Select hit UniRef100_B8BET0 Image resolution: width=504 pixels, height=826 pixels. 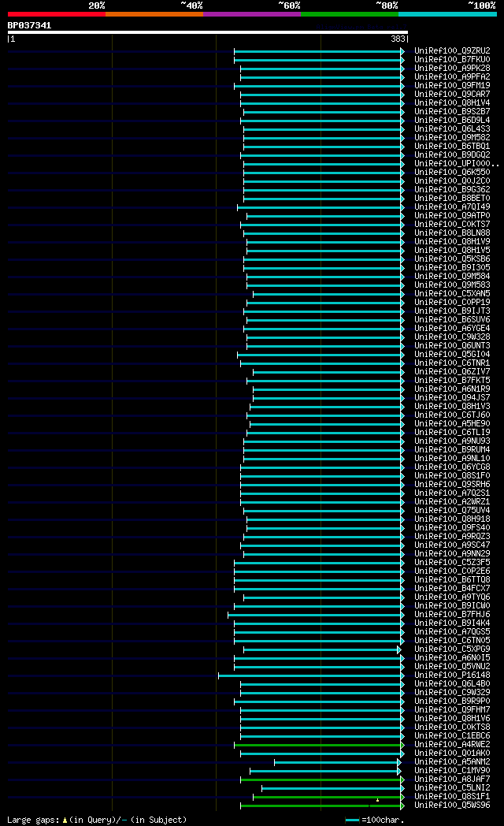tap(452, 199)
